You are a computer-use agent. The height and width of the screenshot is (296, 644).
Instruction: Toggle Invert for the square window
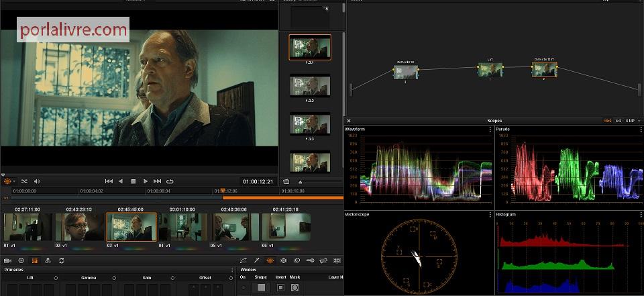point(280,288)
